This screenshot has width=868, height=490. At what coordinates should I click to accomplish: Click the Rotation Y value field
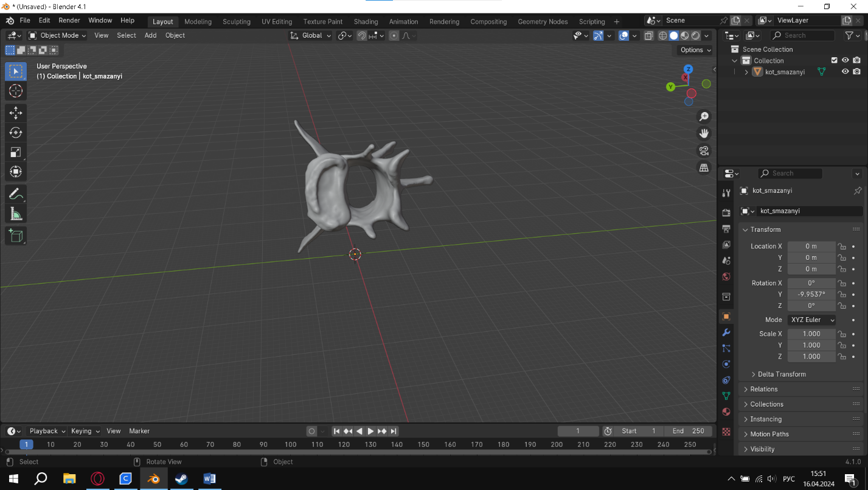pos(811,294)
